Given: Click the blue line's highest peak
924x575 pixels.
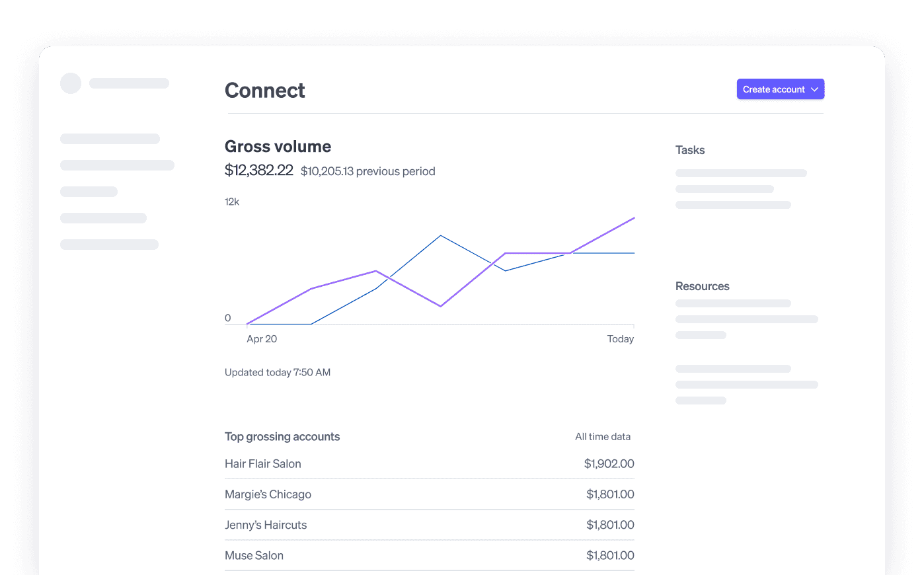Looking at the screenshot, I should tap(441, 236).
